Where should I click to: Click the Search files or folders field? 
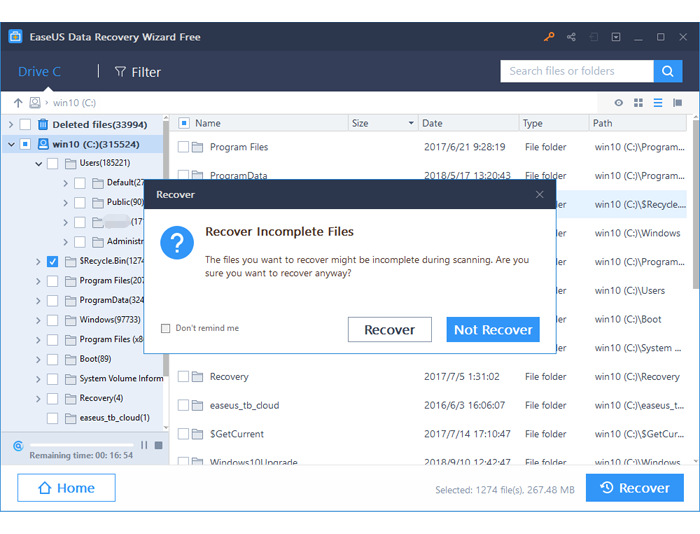(577, 71)
